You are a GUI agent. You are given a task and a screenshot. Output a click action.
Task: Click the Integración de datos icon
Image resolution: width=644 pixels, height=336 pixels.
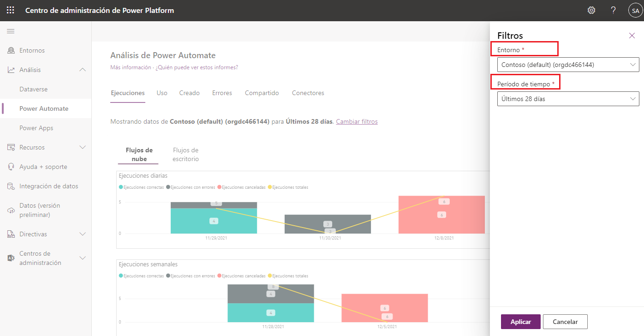(11, 186)
